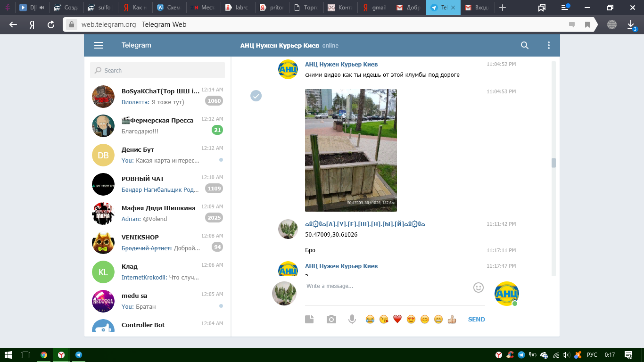Viewport: 644px width, 362px height.
Task: Open the volume control in system tray
Action: point(566,355)
